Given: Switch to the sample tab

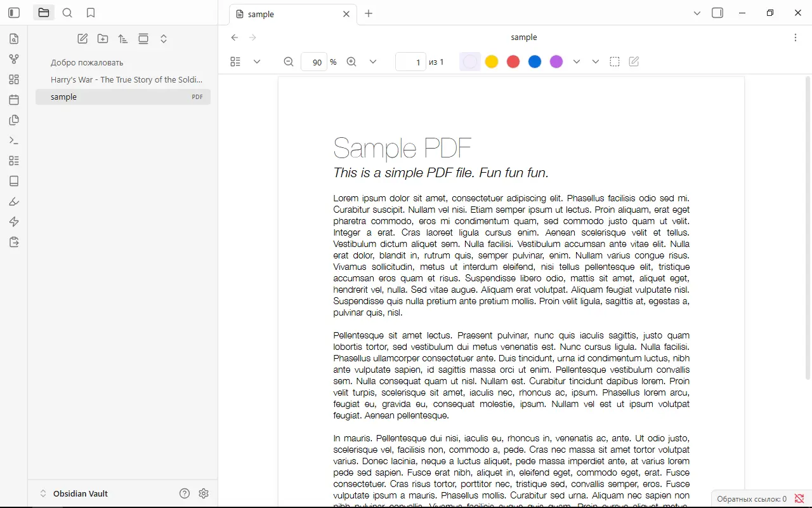Looking at the screenshot, I should point(285,14).
